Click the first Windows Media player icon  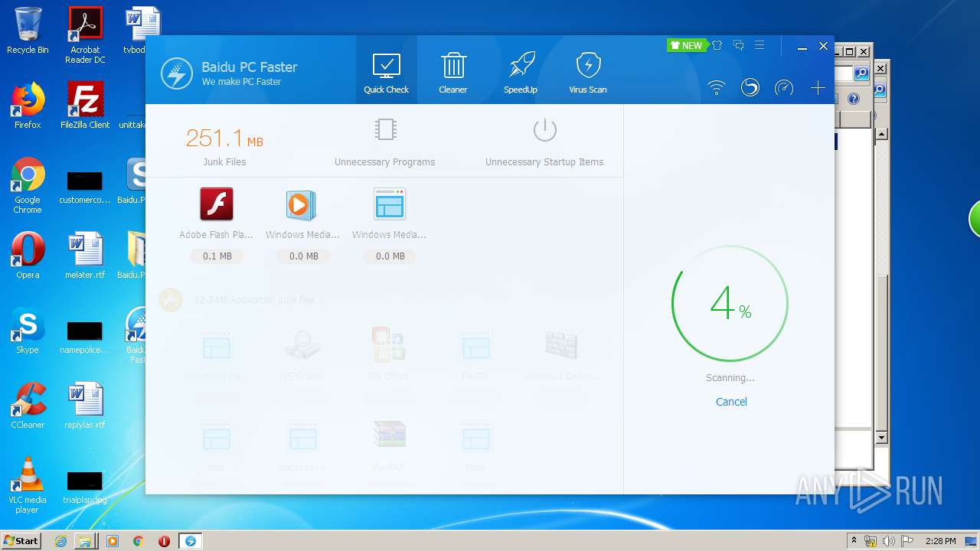[x=301, y=205]
